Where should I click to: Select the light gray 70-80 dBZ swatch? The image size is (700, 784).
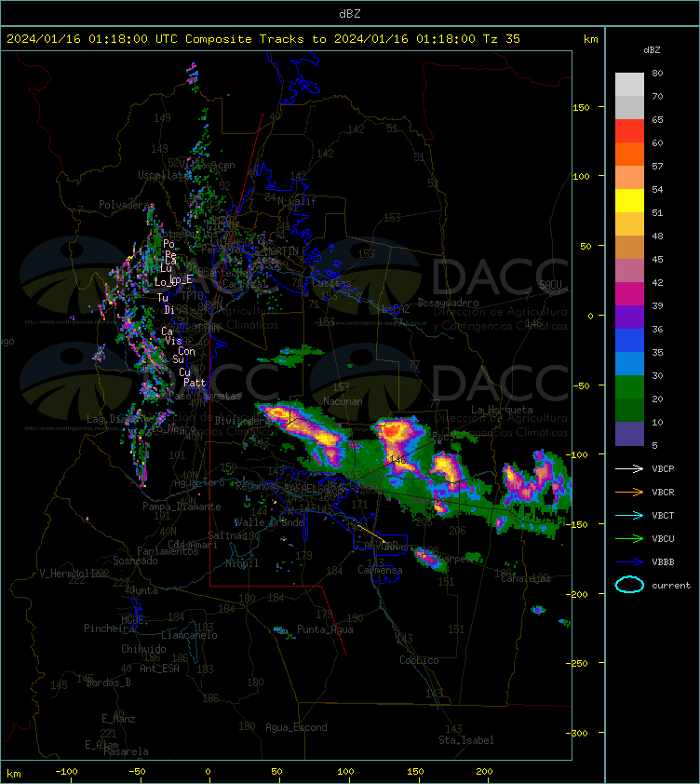(x=629, y=85)
